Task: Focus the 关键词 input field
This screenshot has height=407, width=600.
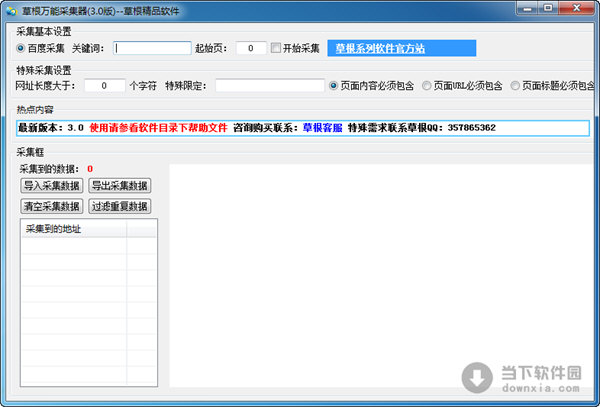Action: (152, 48)
